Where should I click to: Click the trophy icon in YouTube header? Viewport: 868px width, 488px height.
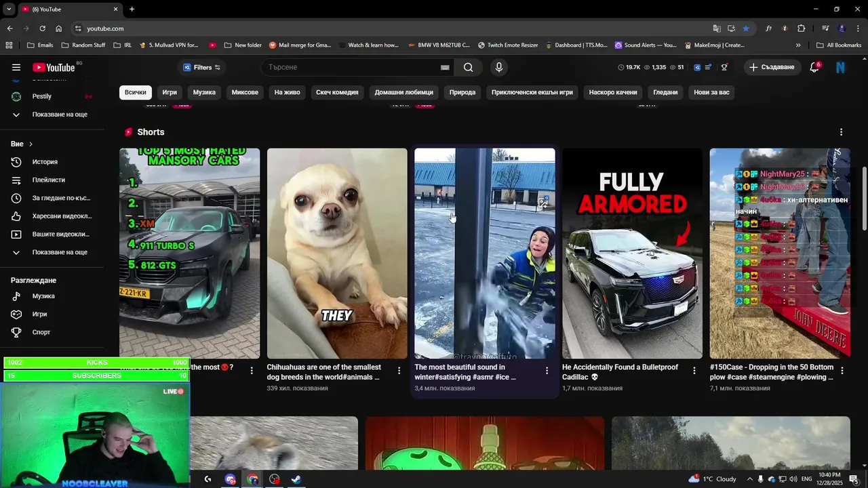click(x=724, y=67)
